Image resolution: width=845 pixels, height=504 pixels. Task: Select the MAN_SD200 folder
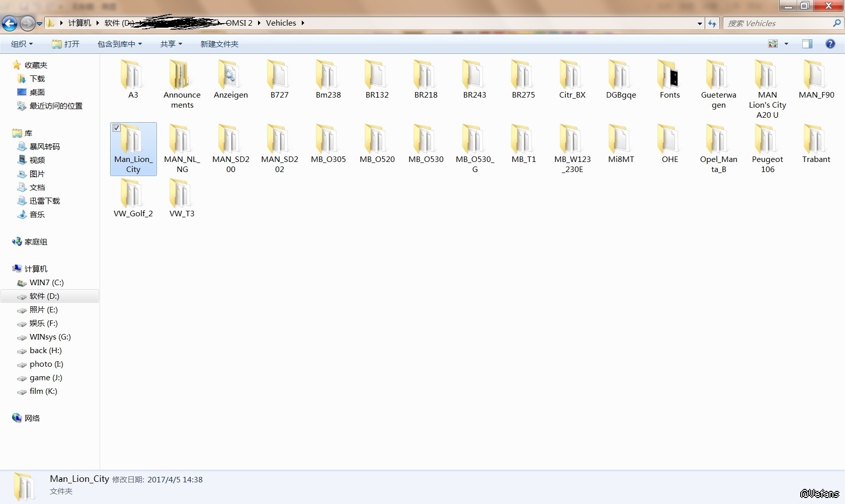[230, 149]
